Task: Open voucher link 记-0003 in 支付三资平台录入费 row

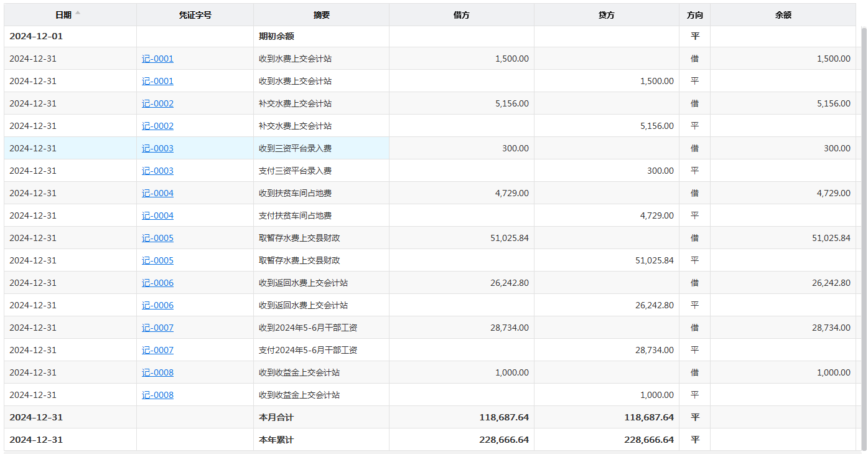Action: point(157,171)
